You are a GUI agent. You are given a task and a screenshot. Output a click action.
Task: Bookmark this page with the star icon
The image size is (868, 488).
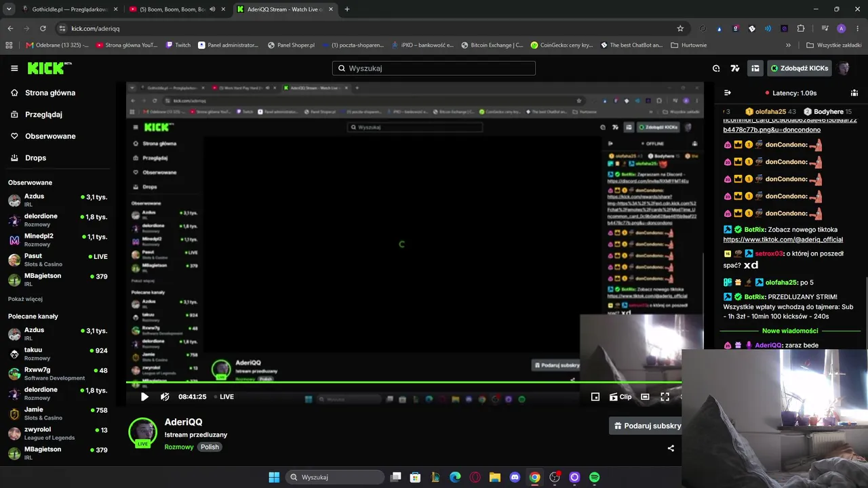[x=680, y=28]
